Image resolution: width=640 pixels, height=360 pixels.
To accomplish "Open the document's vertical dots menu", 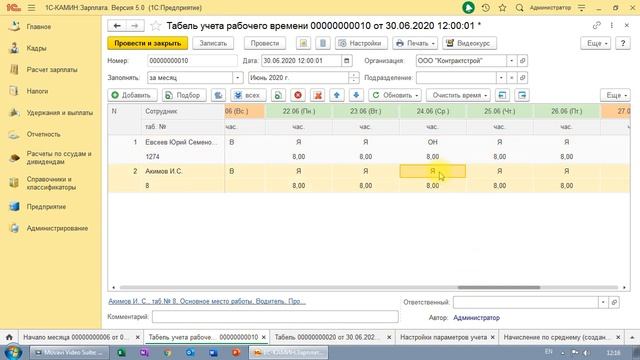I will point(611,25).
